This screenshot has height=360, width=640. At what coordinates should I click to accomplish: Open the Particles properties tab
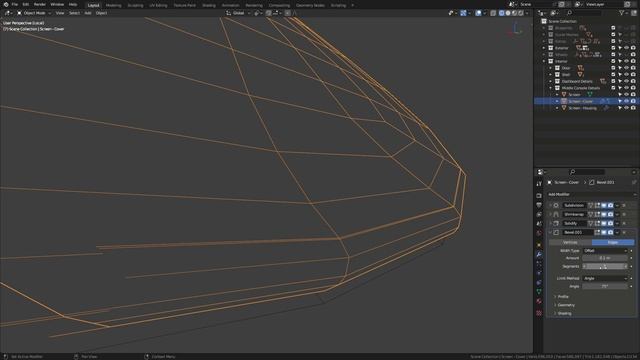pyautogui.click(x=539, y=264)
